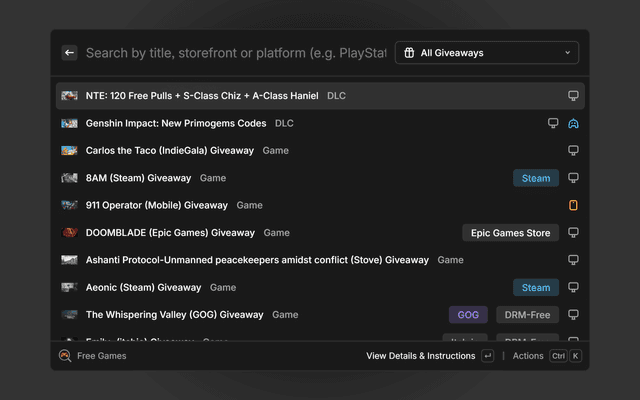Click the Ctrl key hint
The image size is (640, 400).
558,356
